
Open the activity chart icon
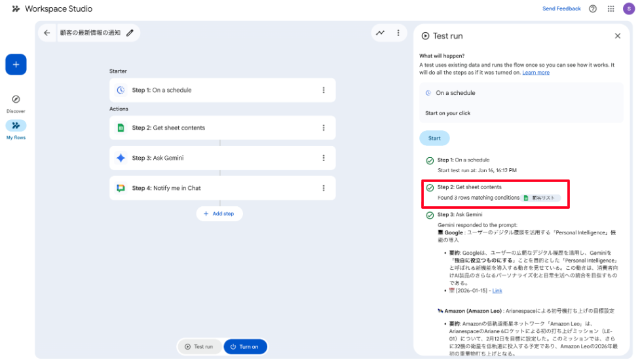380,33
